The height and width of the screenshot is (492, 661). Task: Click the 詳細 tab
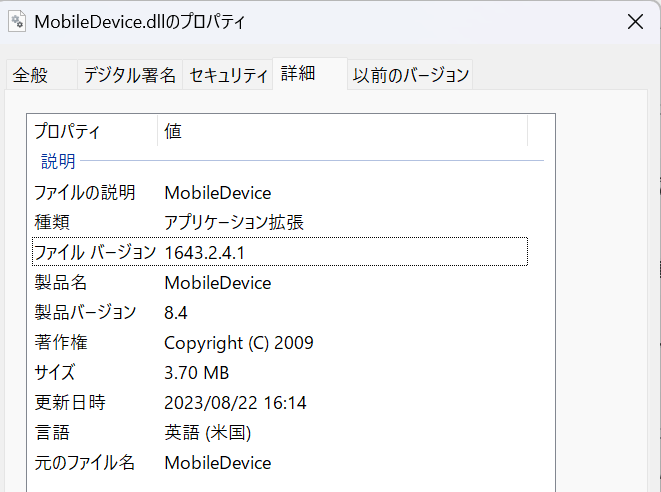coord(310,74)
